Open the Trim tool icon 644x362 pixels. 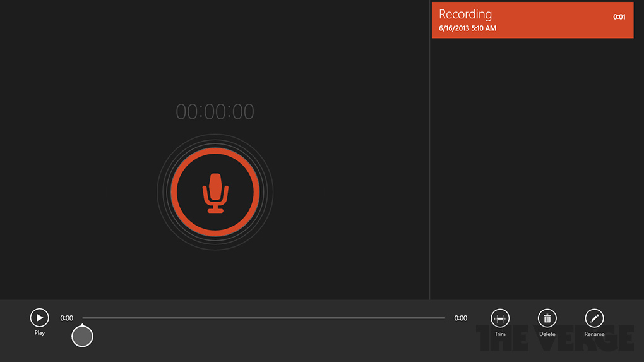pyautogui.click(x=500, y=318)
